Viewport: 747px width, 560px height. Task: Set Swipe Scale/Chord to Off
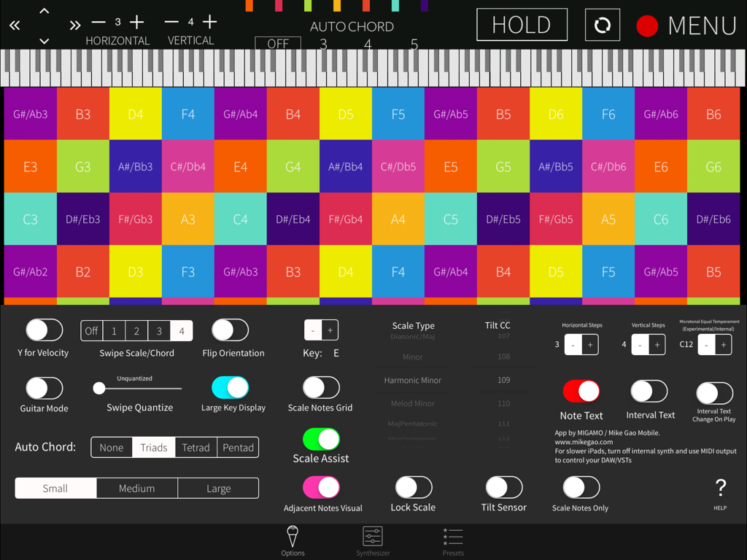tap(91, 330)
